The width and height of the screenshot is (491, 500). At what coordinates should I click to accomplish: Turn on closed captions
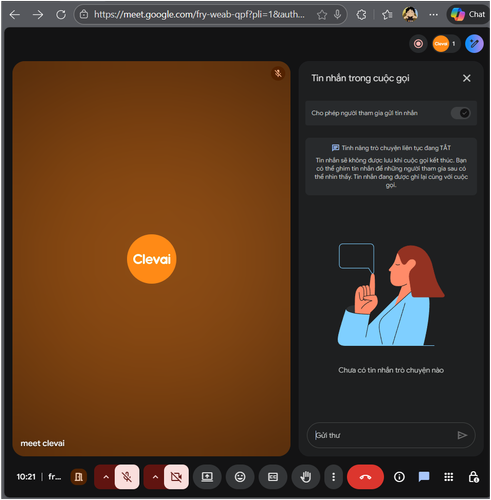click(273, 477)
